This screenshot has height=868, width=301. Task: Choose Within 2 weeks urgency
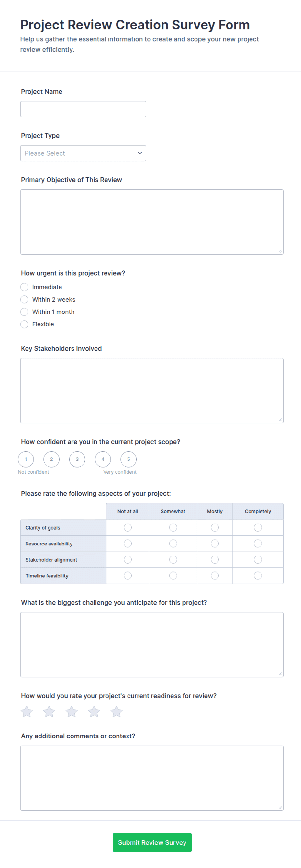tap(24, 300)
